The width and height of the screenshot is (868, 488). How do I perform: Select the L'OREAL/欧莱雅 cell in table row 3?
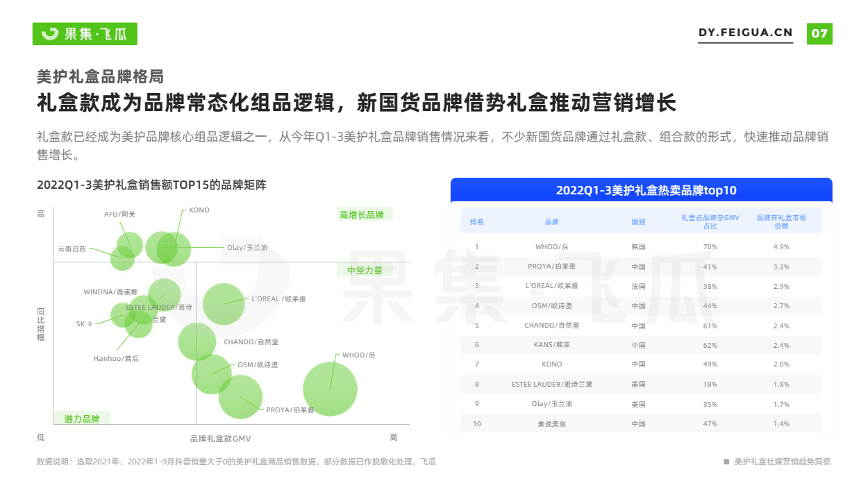tap(551, 286)
